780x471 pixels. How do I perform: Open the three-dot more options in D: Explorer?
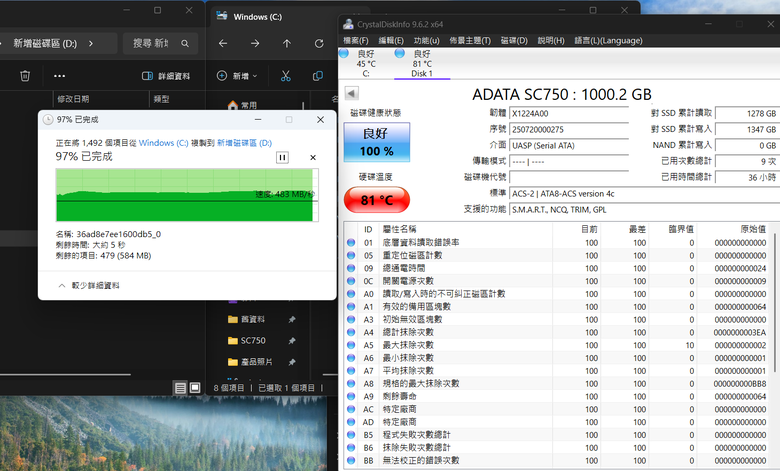coord(60,76)
